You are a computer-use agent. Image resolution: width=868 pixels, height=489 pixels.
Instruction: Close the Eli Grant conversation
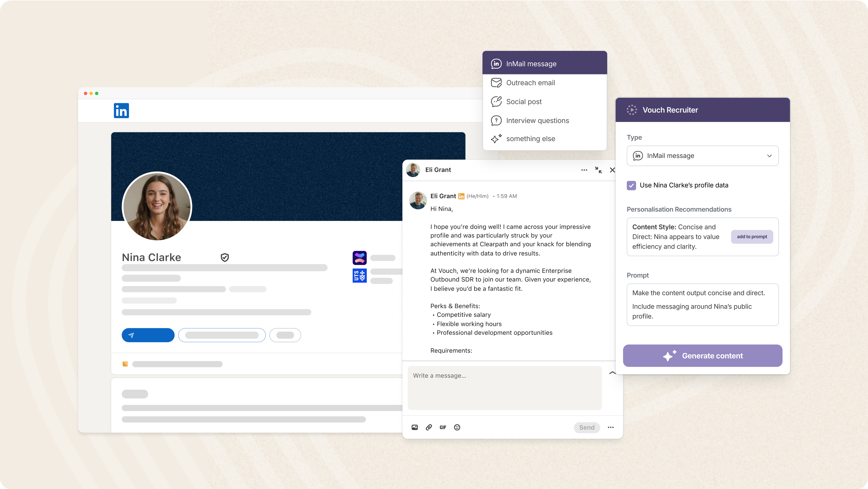tap(612, 170)
